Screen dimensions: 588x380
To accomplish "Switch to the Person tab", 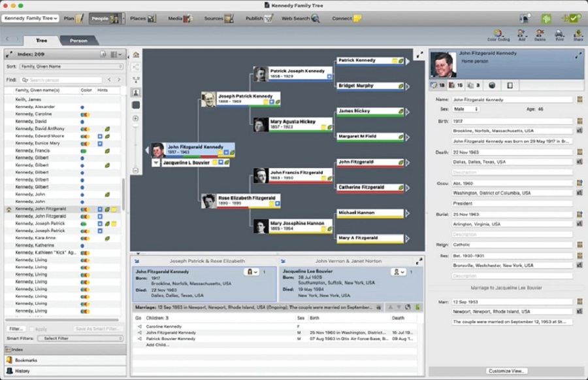I will (78, 41).
